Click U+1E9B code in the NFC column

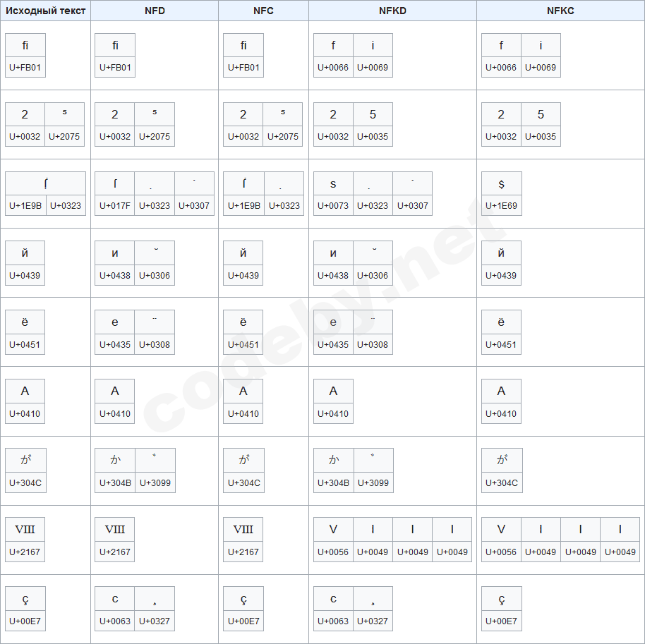[244, 206]
